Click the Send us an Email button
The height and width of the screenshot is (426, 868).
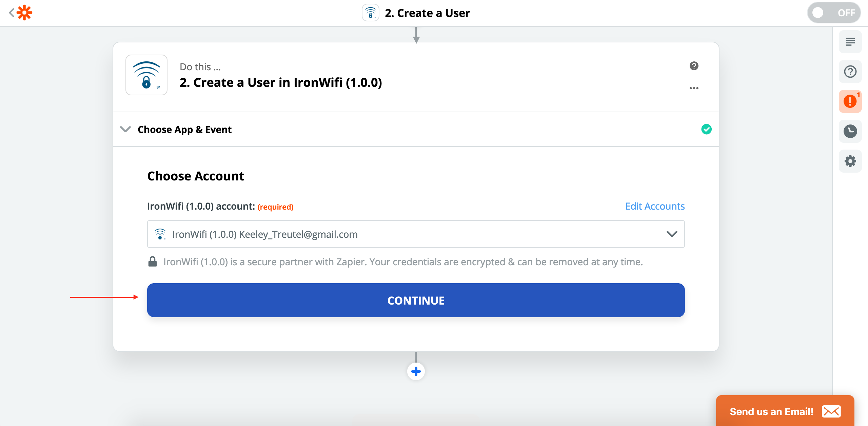[771, 411]
